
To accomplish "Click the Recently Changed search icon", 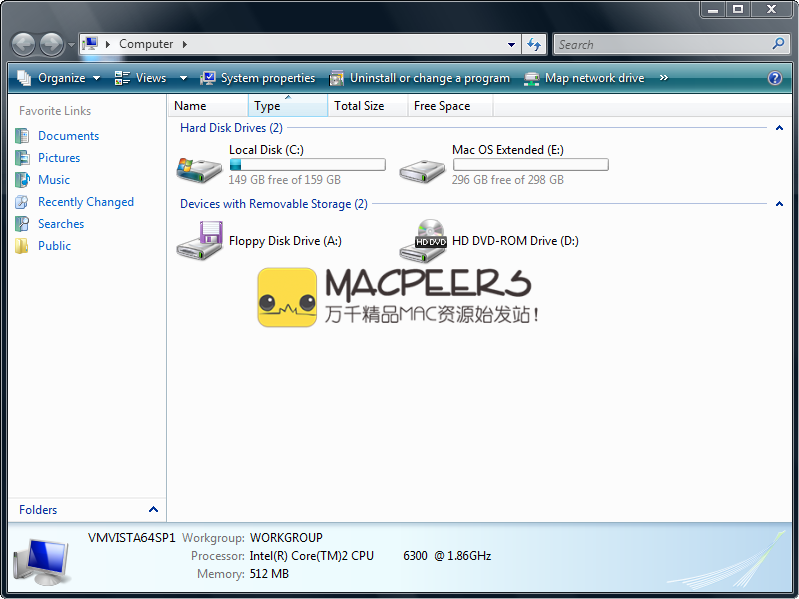I will tap(22, 202).
